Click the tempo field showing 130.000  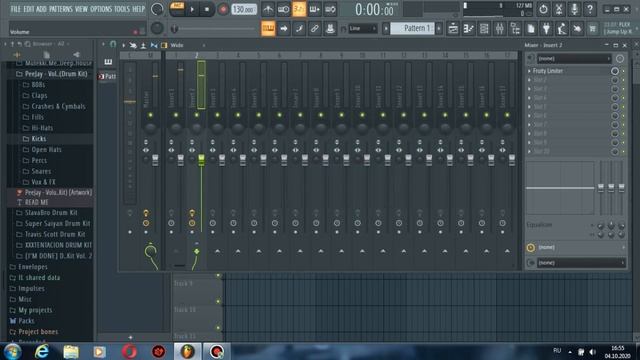[244, 9]
